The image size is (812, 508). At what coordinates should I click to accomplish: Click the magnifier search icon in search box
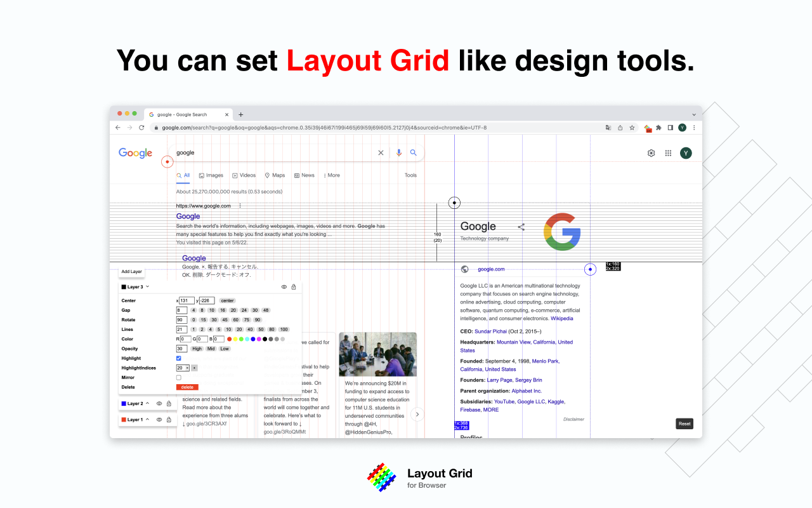(x=413, y=152)
